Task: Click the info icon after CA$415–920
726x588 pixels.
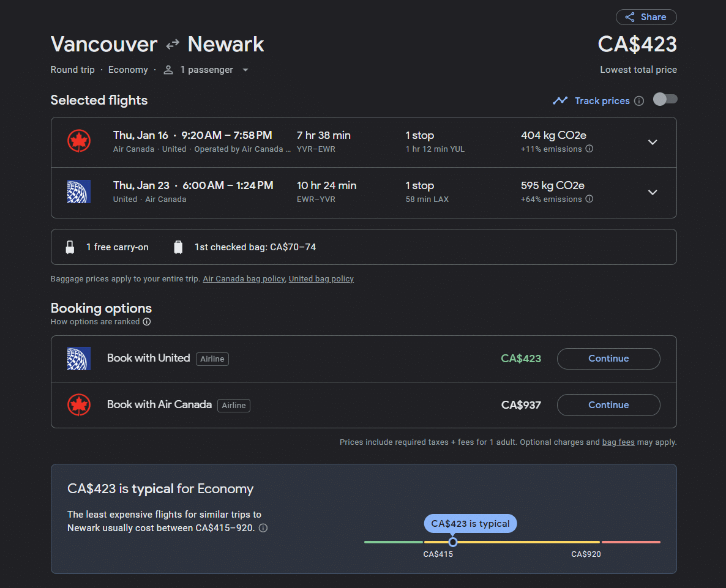Action: click(x=263, y=528)
